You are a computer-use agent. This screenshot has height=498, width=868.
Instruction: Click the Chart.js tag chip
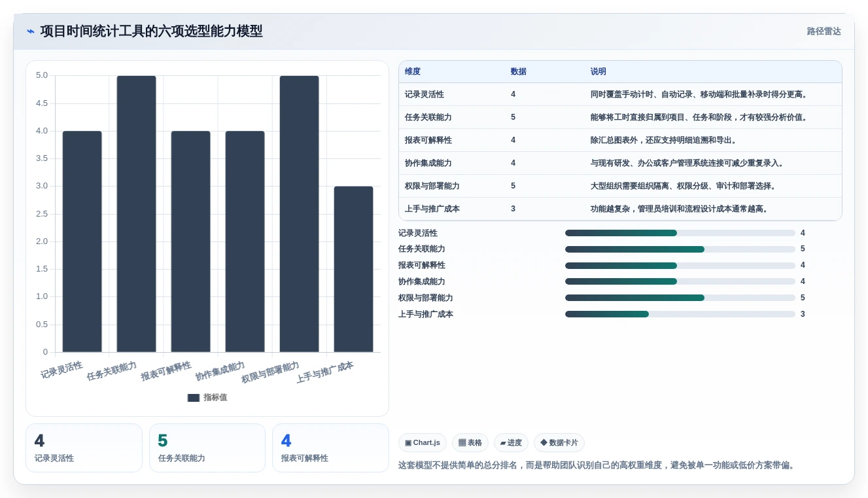pyautogui.click(x=423, y=443)
